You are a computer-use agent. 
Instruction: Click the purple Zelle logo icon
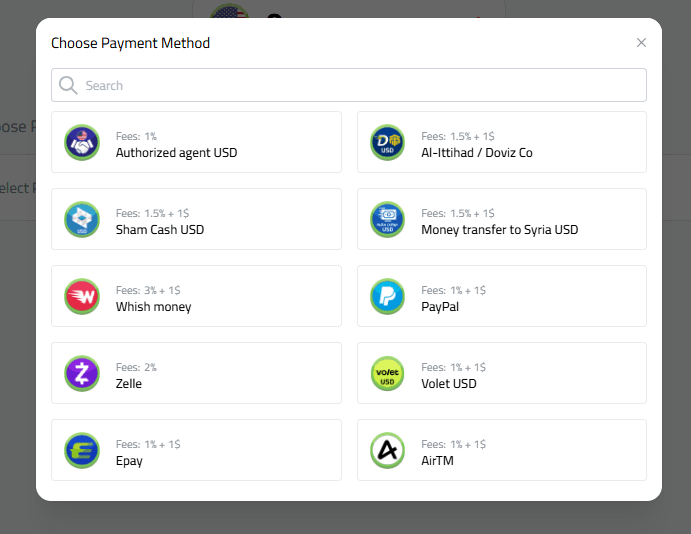[82, 373]
